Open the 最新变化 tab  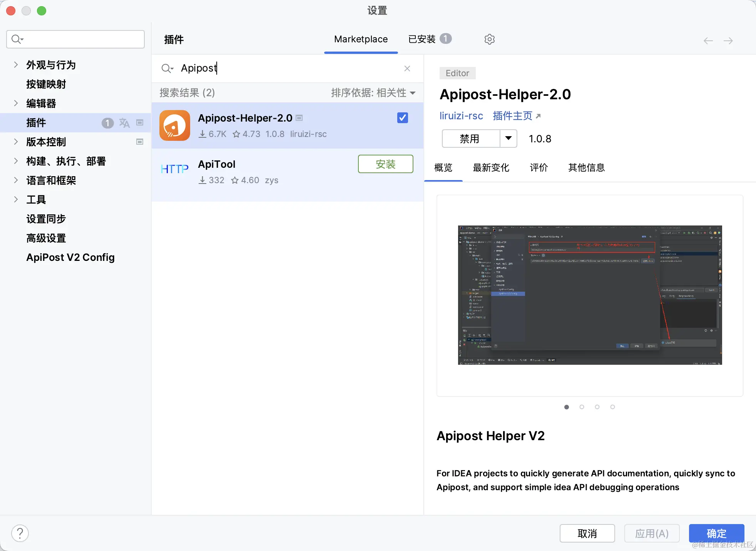(491, 168)
